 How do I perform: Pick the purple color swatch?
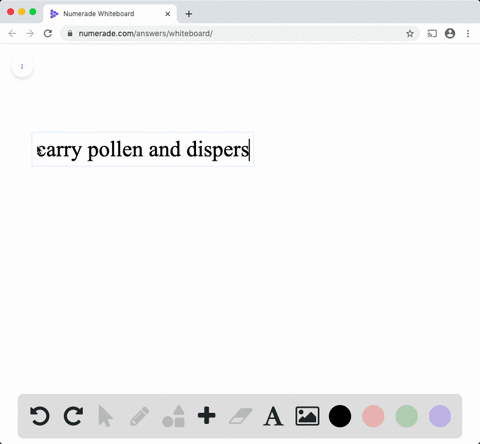[440, 416]
